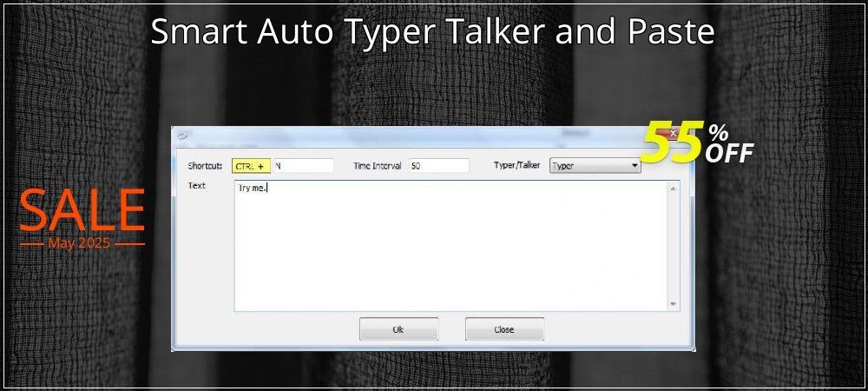Click the text area scrollbar down arrow
This screenshot has height=391, width=868.
click(x=674, y=303)
